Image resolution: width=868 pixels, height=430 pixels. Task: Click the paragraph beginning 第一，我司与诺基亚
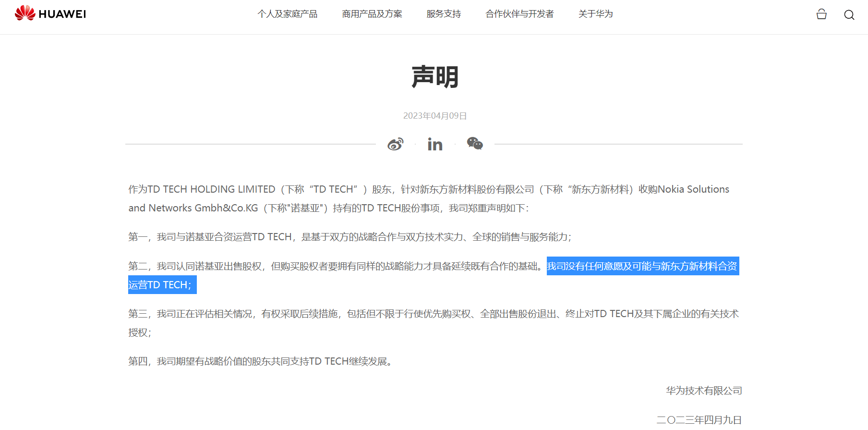(350, 237)
